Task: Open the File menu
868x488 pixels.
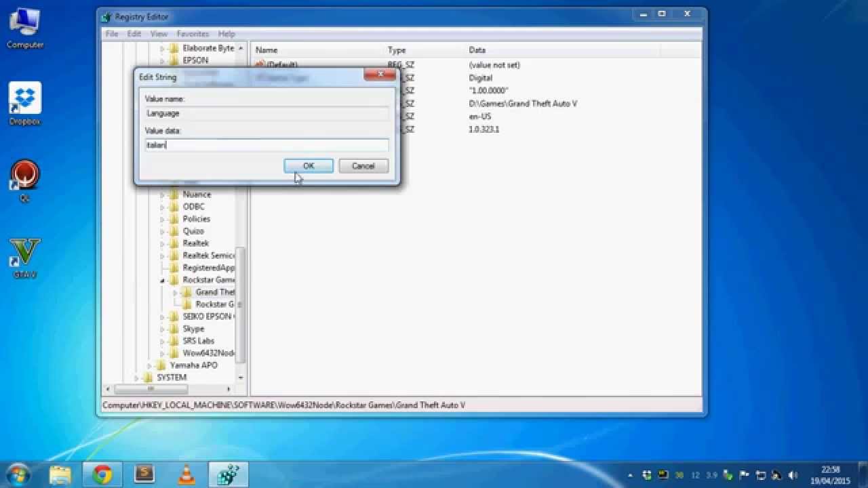Action: click(x=112, y=34)
